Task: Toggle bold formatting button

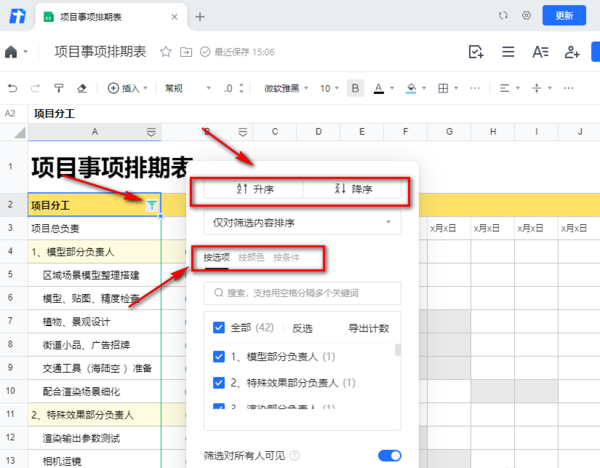Action: [356, 88]
